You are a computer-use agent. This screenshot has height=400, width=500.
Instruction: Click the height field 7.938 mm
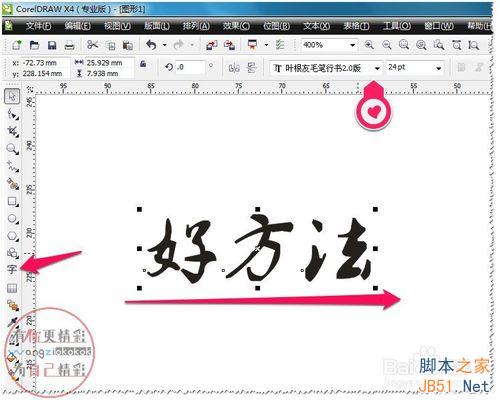point(109,73)
